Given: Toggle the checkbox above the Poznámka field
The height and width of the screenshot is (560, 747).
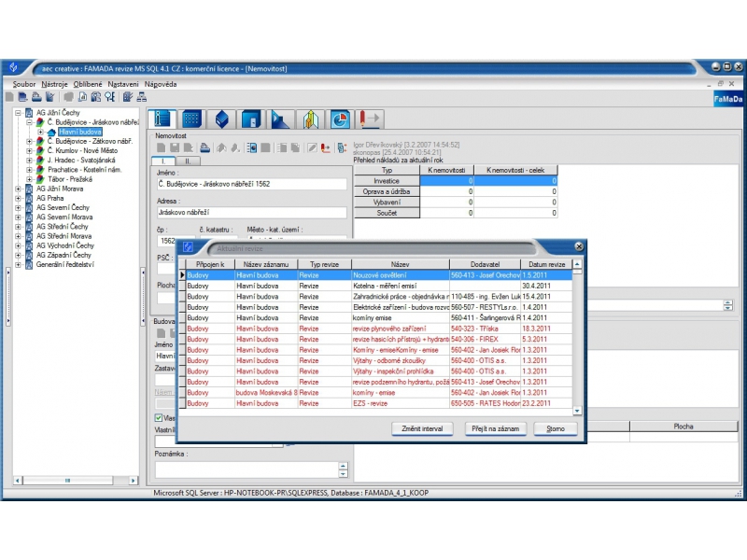Looking at the screenshot, I should pyautogui.click(x=158, y=418).
